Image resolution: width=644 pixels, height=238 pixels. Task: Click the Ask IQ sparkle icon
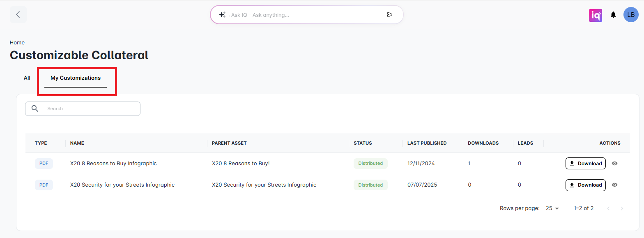tap(222, 15)
